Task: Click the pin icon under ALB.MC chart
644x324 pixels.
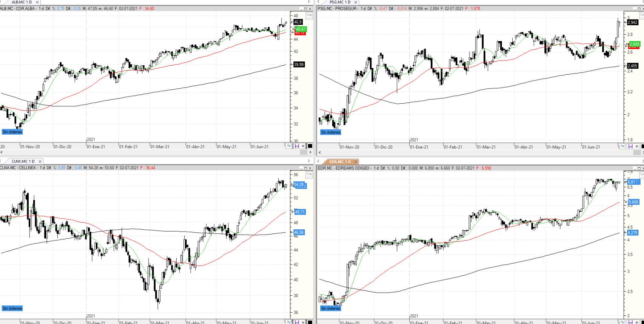Action: point(303,146)
